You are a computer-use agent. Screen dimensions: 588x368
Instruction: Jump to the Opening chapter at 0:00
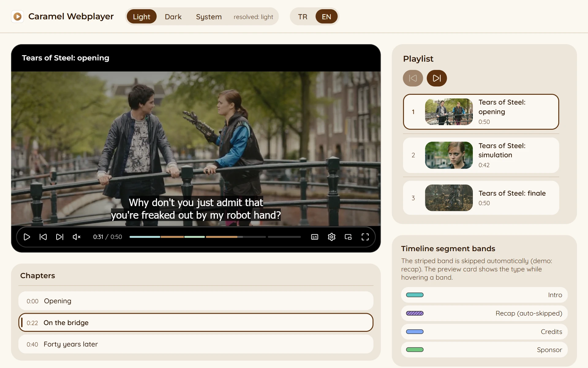coord(196,301)
